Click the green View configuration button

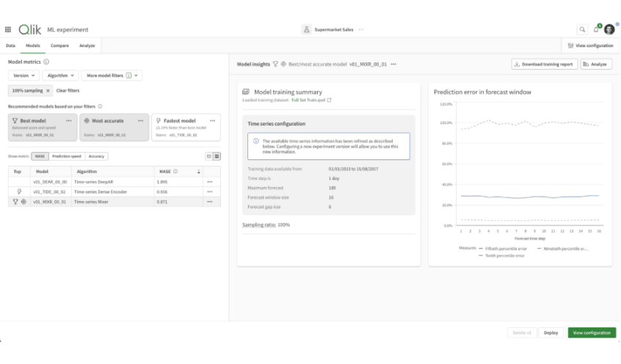(592, 332)
